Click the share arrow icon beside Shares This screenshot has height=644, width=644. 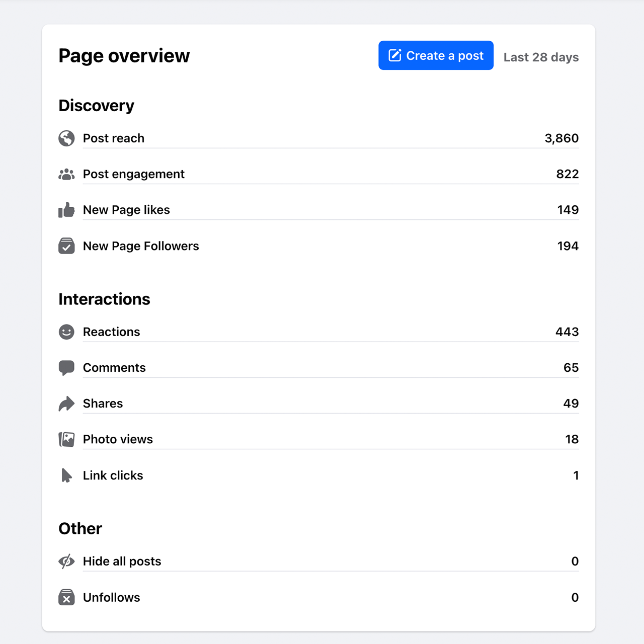tap(66, 404)
